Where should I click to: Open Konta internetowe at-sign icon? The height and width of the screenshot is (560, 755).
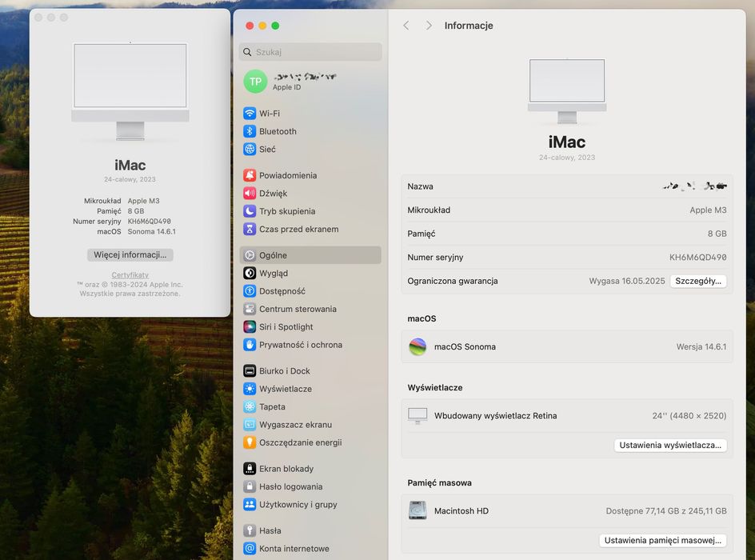(250, 549)
